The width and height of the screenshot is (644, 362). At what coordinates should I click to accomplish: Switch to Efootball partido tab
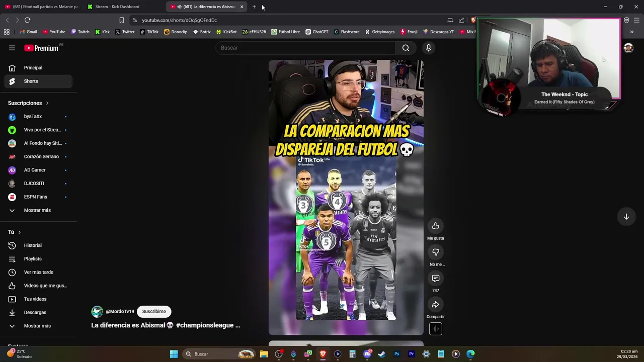(x=42, y=7)
